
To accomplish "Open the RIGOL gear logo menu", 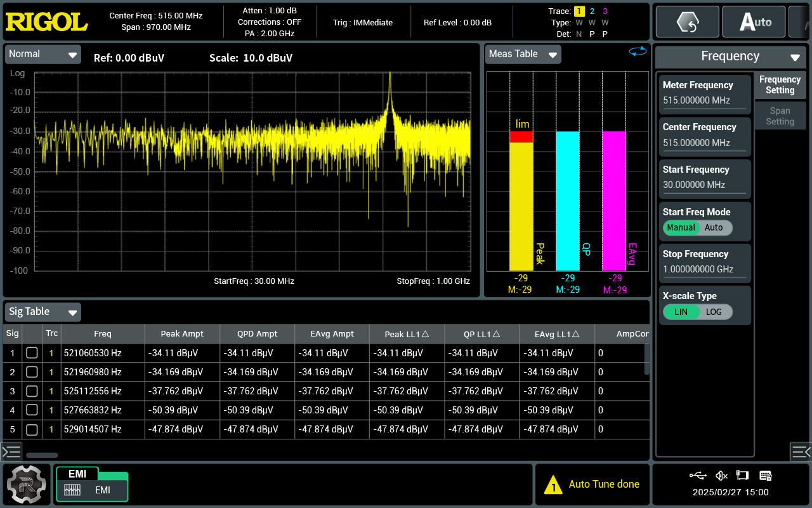I will [x=27, y=484].
